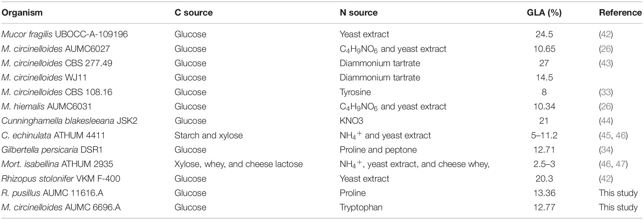Select the GLA (%) column header
The height and width of the screenshot is (220, 644).
(544, 12)
